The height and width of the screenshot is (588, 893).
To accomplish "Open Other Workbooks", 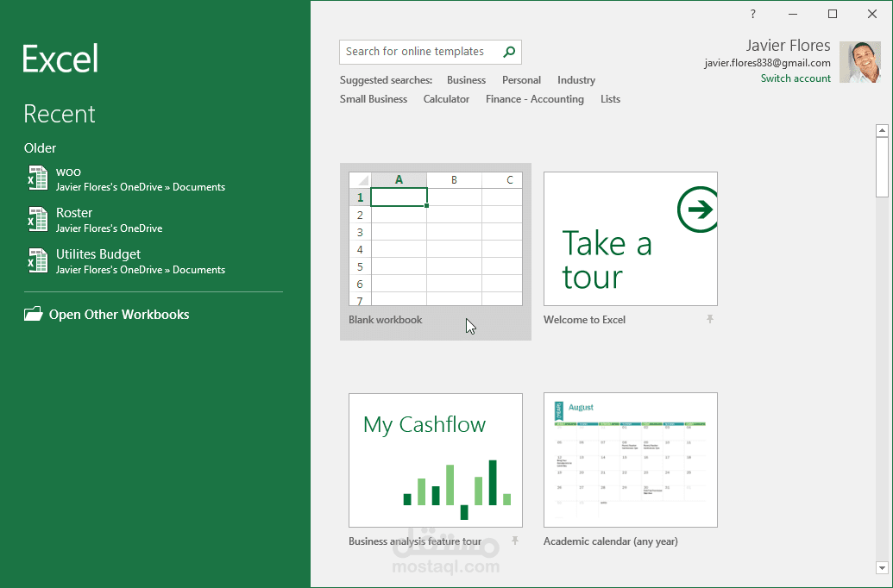I will tap(106, 314).
